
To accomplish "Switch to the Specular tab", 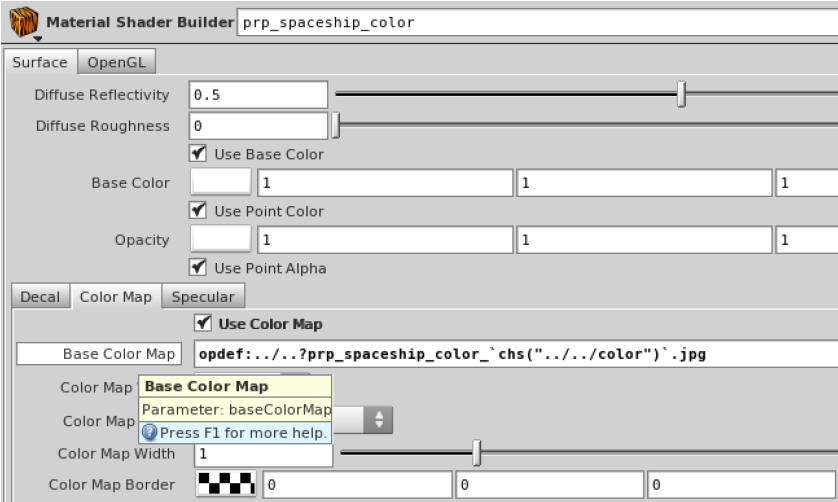I will 203,297.
